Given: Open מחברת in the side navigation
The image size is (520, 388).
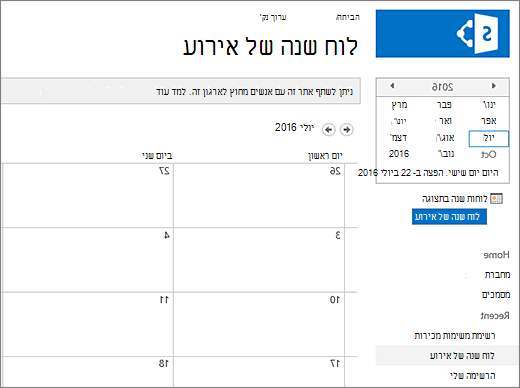Looking at the screenshot, I should [497, 275].
